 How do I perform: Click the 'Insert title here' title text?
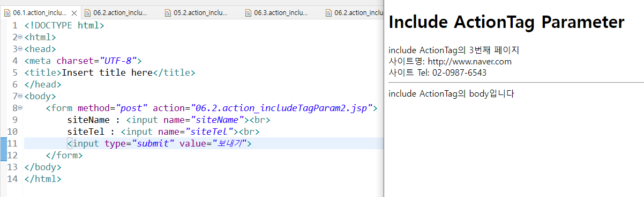coord(107,72)
